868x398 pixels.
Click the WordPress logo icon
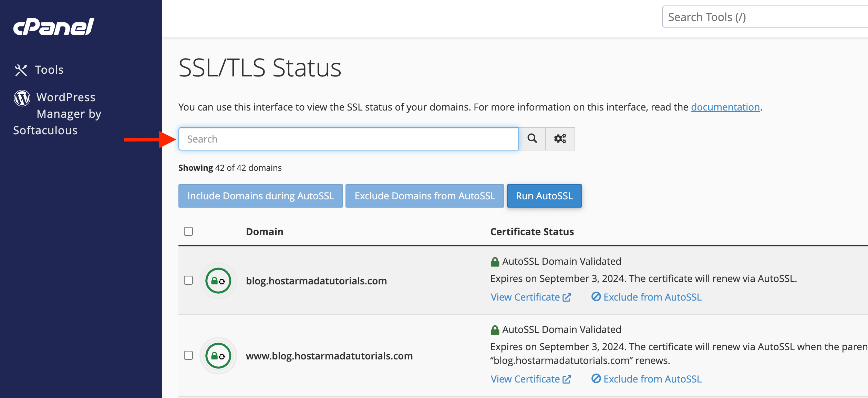pos(22,98)
